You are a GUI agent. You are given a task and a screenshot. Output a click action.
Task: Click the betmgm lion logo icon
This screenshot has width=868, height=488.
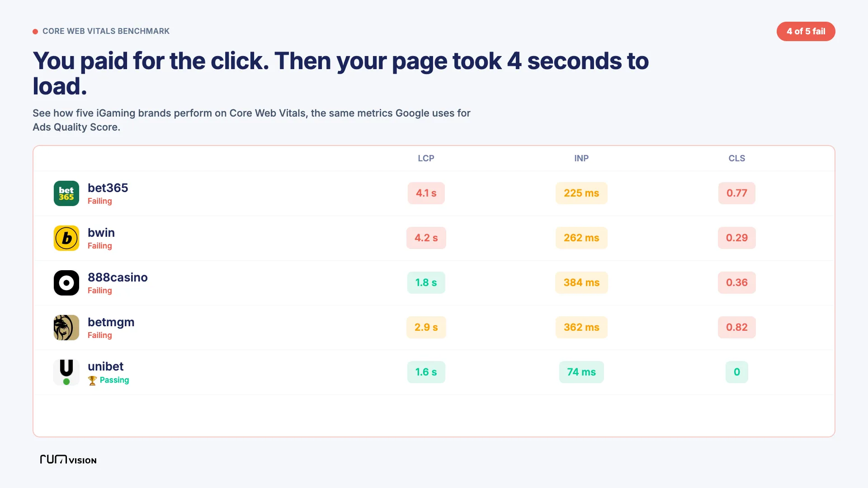point(66,328)
